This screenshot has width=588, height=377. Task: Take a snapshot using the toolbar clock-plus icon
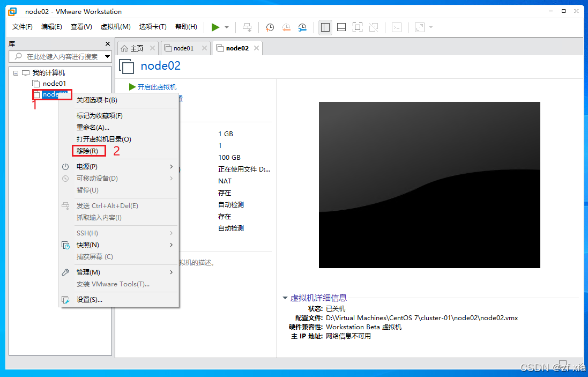point(270,27)
